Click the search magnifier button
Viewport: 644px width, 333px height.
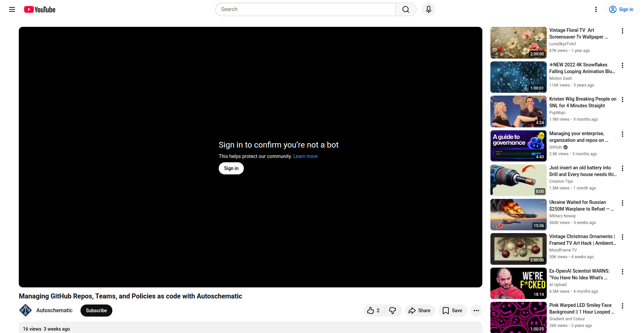(x=406, y=9)
